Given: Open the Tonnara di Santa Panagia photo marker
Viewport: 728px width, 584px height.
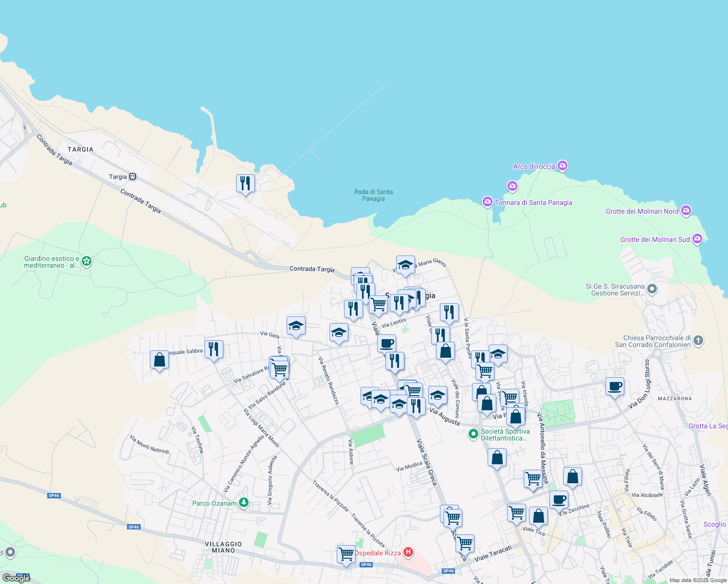Looking at the screenshot, I should click(487, 202).
